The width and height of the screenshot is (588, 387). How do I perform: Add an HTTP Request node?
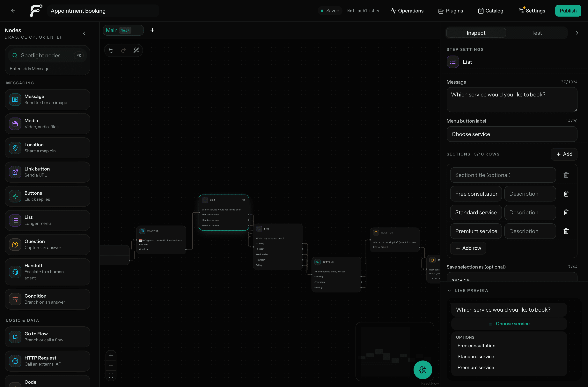tap(48, 361)
